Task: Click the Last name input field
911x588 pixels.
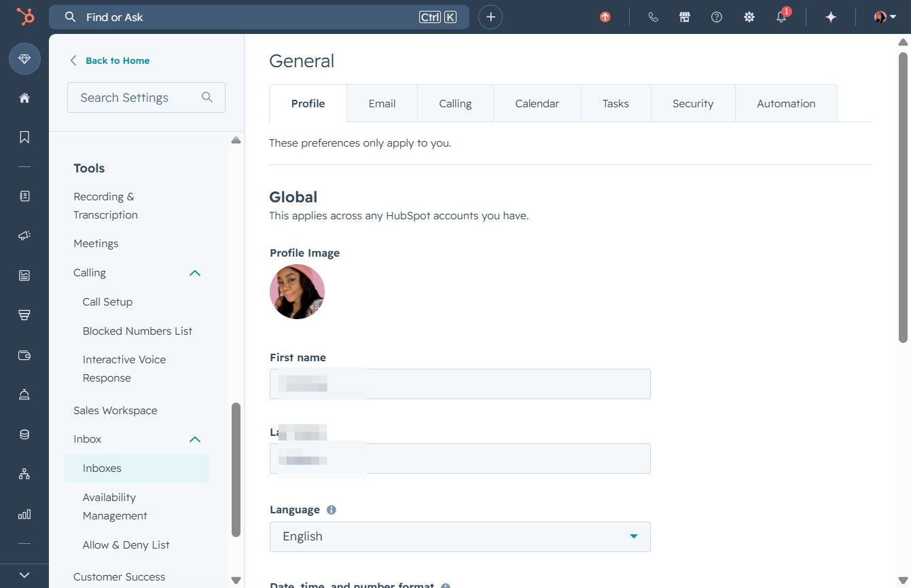Action: pyautogui.click(x=460, y=458)
